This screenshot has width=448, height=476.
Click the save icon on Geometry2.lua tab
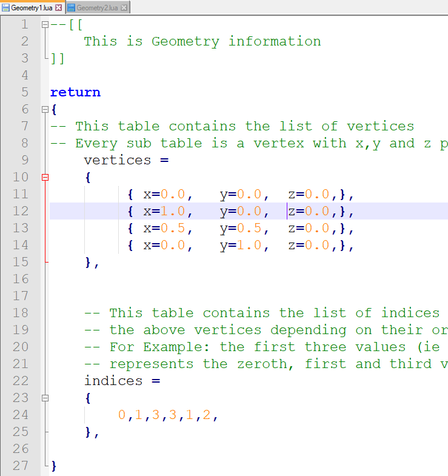pos(71,8)
